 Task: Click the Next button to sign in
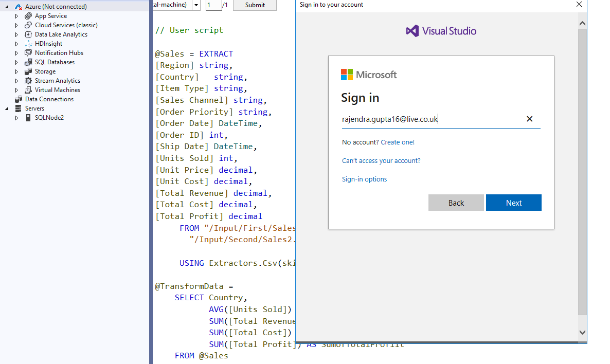(513, 203)
